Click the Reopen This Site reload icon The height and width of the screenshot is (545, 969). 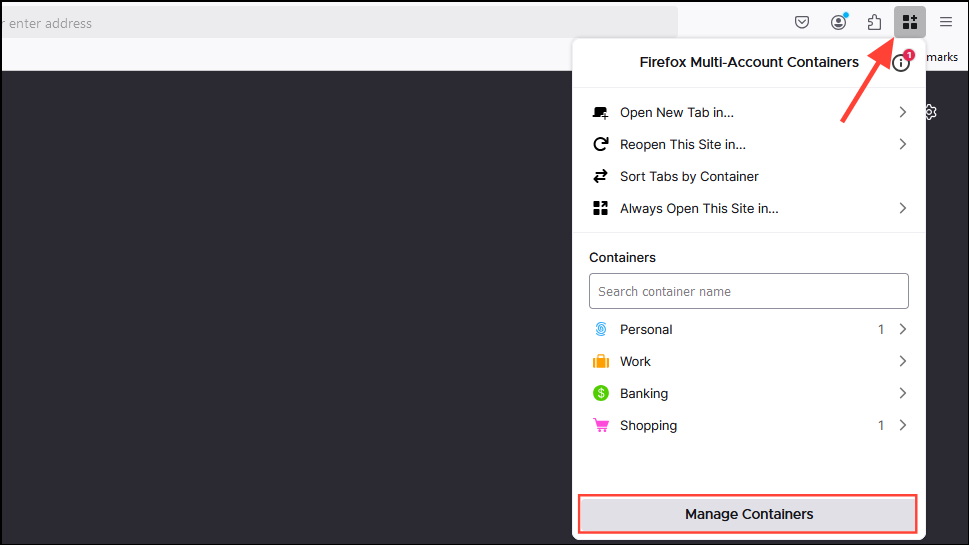click(x=600, y=145)
